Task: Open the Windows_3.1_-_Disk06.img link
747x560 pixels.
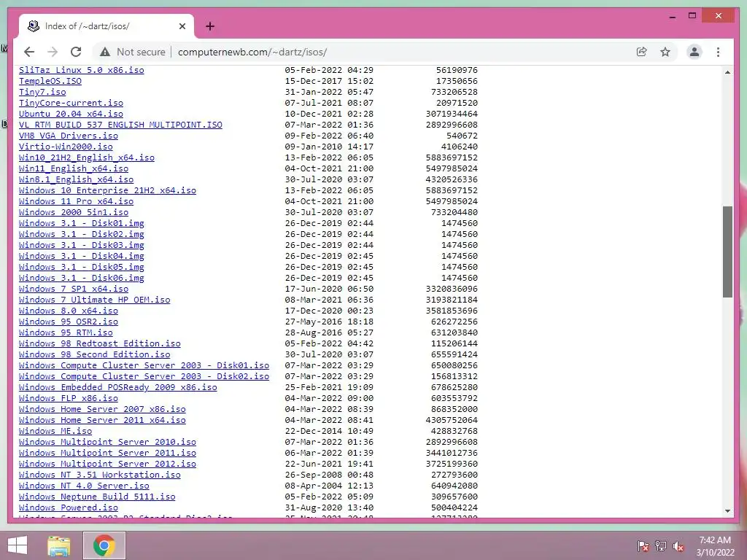Action: [82, 278]
